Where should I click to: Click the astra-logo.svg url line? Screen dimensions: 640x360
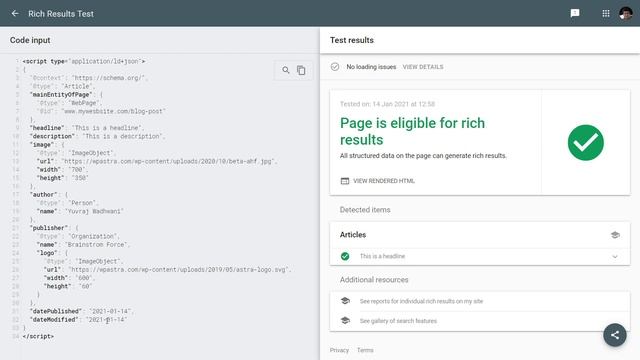(x=167, y=270)
